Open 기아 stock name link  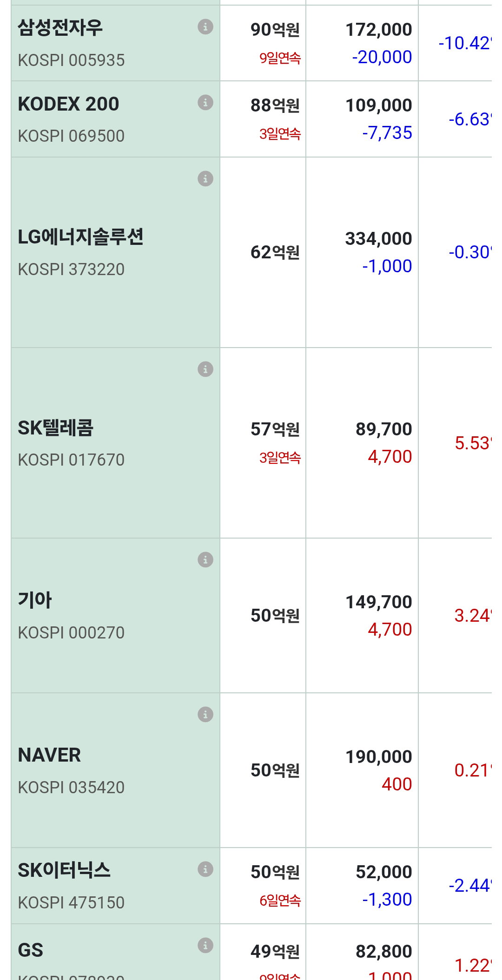(x=34, y=600)
